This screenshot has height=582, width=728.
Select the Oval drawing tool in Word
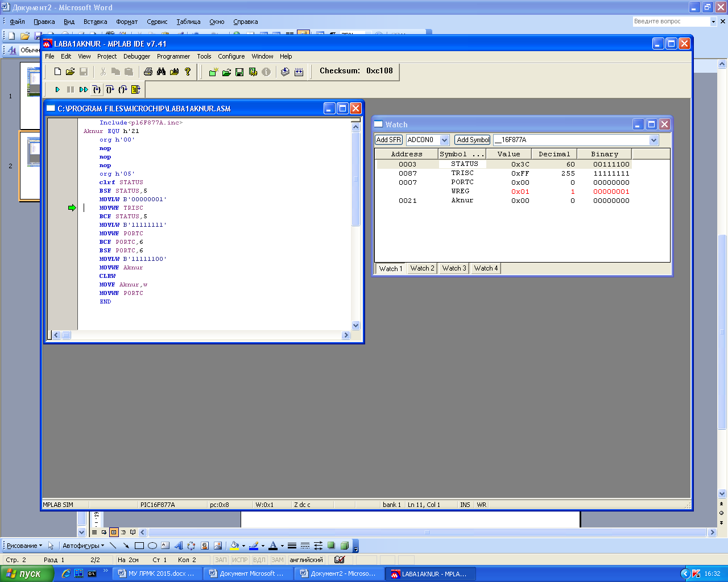pyautogui.click(x=152, y=546)
